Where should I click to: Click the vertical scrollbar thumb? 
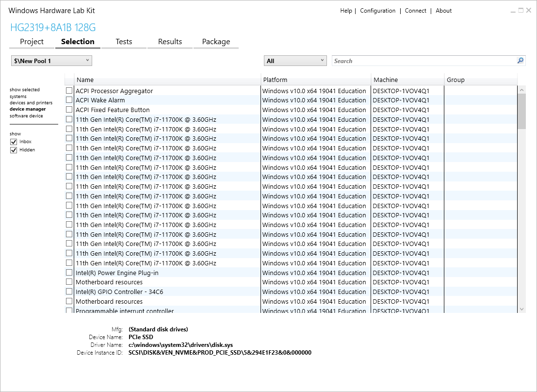pyautogui.click(x=521, y=111)
